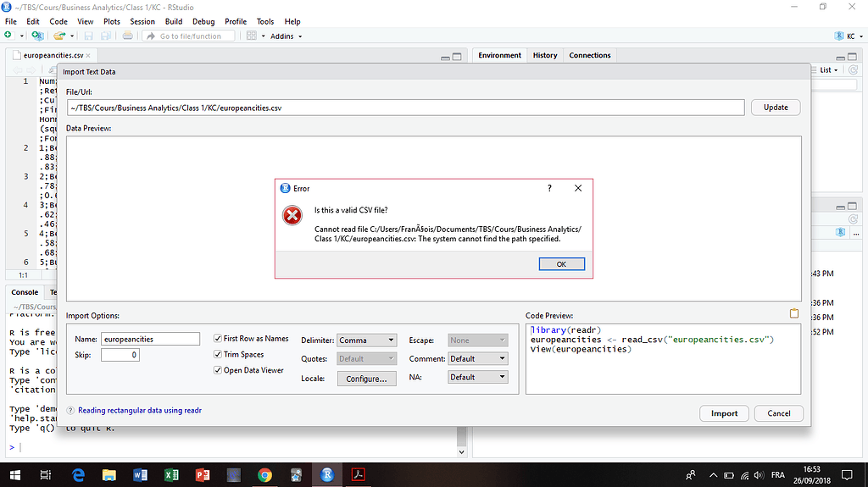This screenshot has height=487, width=868.
Task: Click Cancel in Import Text Data dialog
Action: point(778,413)
